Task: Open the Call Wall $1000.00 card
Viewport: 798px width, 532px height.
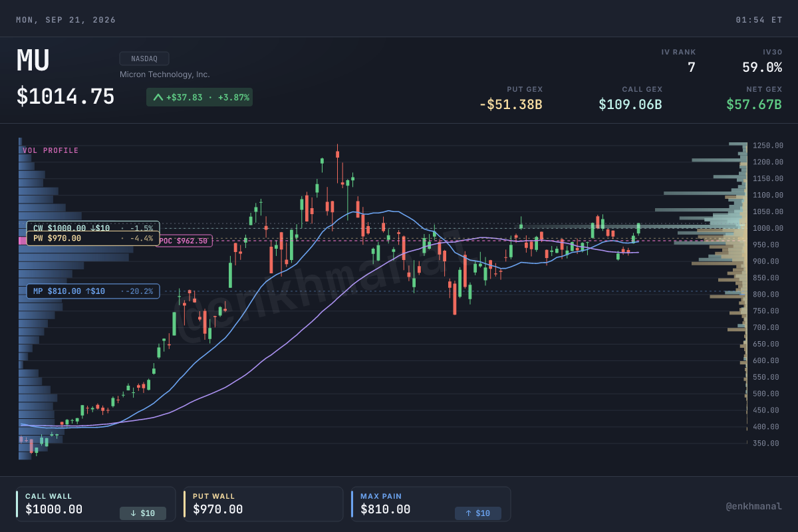Action: pos(96,504)
